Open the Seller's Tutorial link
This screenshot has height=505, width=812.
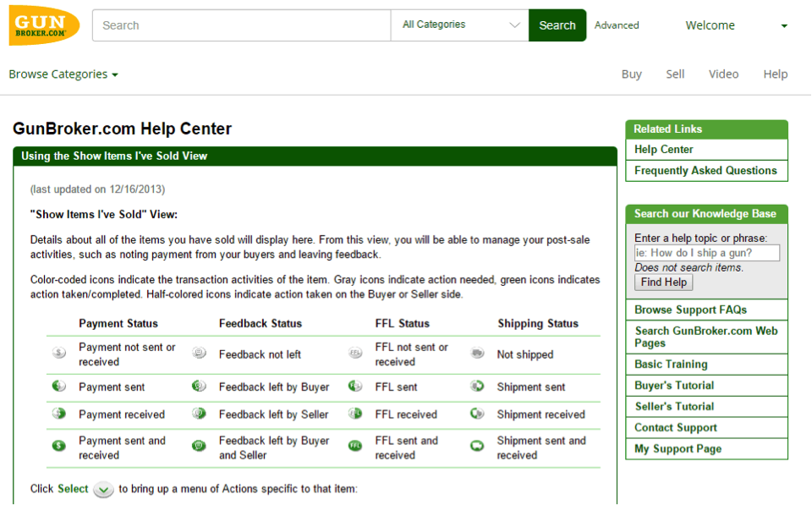(674, 407)
